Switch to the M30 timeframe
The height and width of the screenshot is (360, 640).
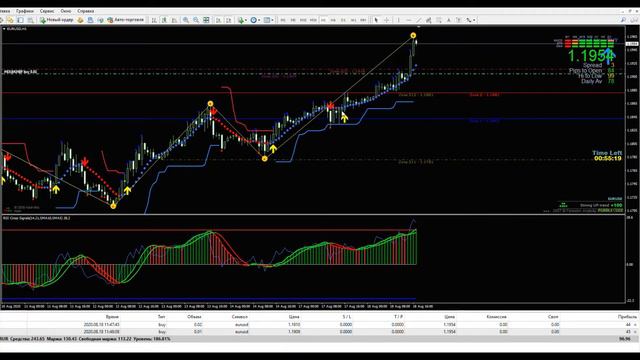pos(313,20)
